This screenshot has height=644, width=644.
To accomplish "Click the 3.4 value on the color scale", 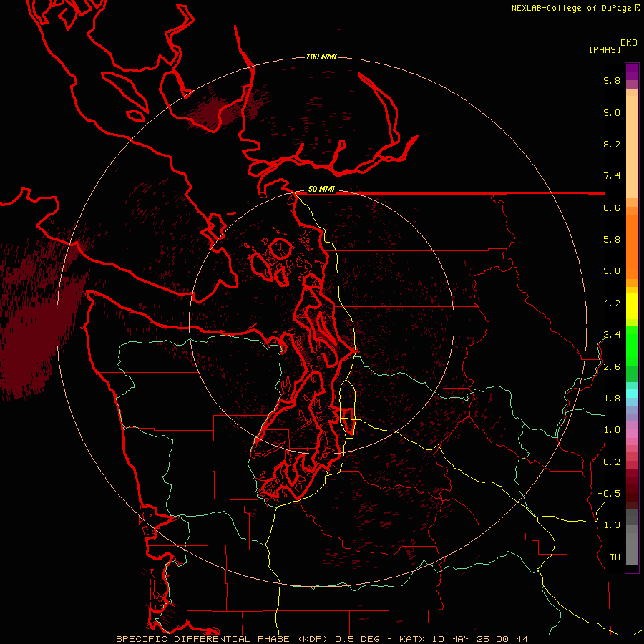I will (612, 335).
